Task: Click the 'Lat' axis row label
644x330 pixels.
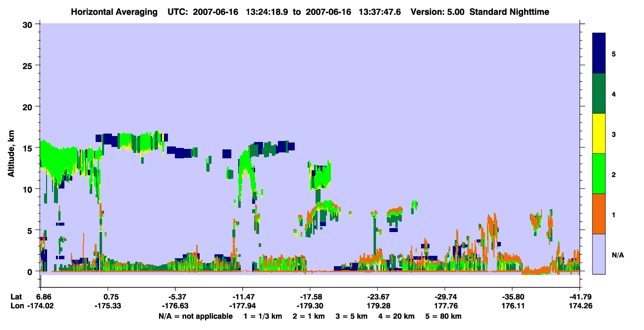Action: click(x=16, y=297)
